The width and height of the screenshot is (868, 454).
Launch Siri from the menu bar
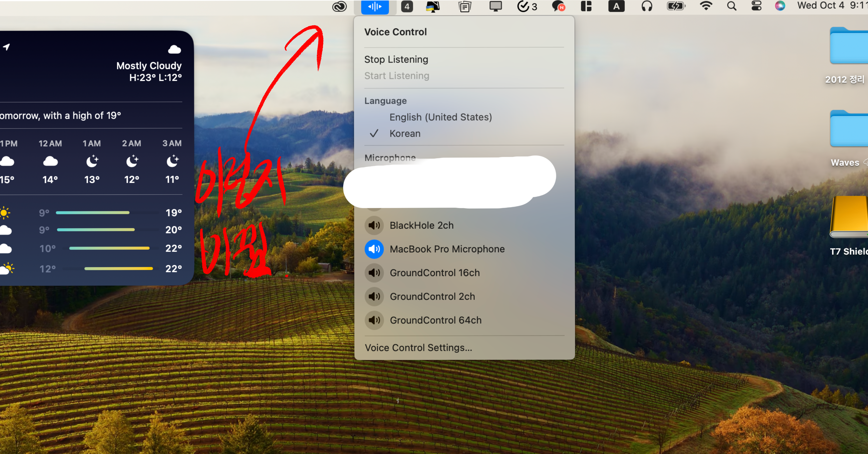780,6
